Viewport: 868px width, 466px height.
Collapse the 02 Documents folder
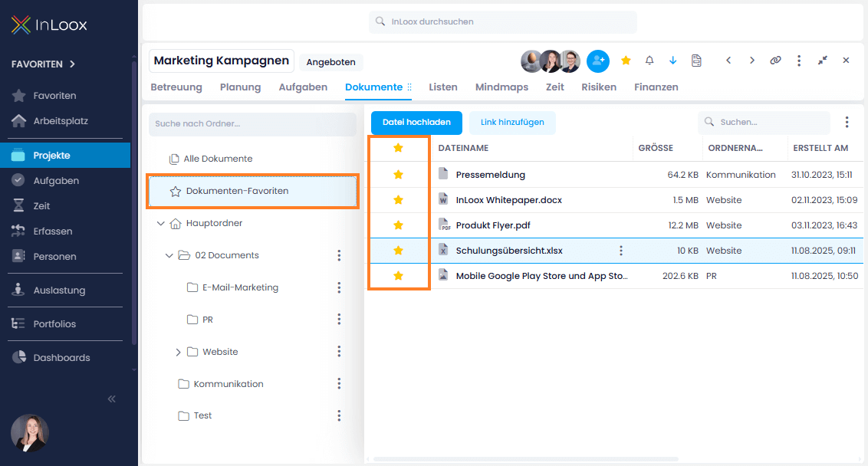coord(169,255)
